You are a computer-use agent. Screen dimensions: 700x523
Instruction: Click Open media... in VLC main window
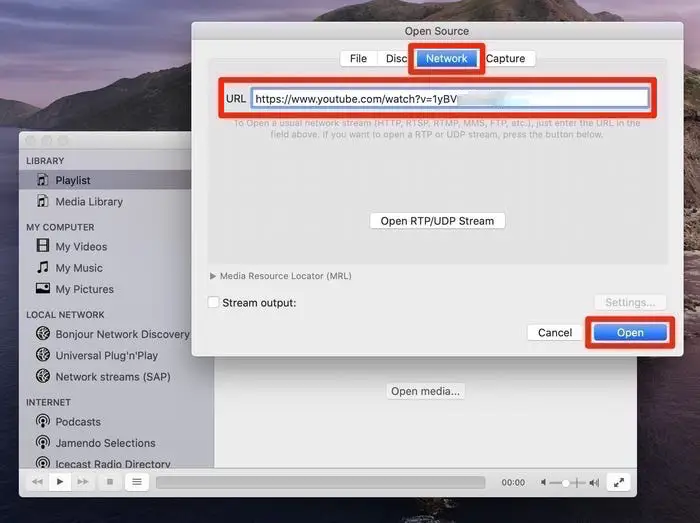425,391
